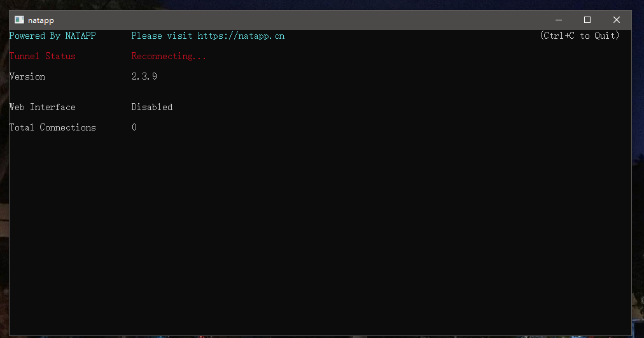Click the Disabled web interface value
Screen dimensions: 644x338
click(152, 107)
